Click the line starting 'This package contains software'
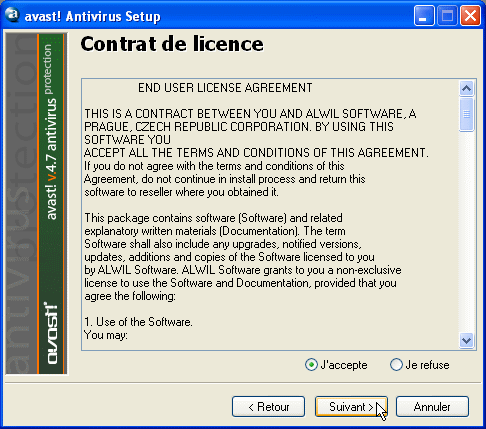 (x=213, y=218)
